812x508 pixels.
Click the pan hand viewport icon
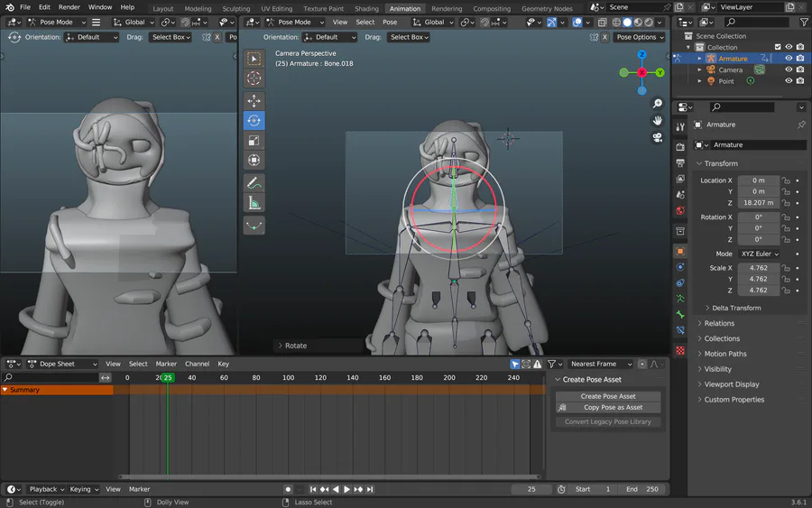pos(658,120)
